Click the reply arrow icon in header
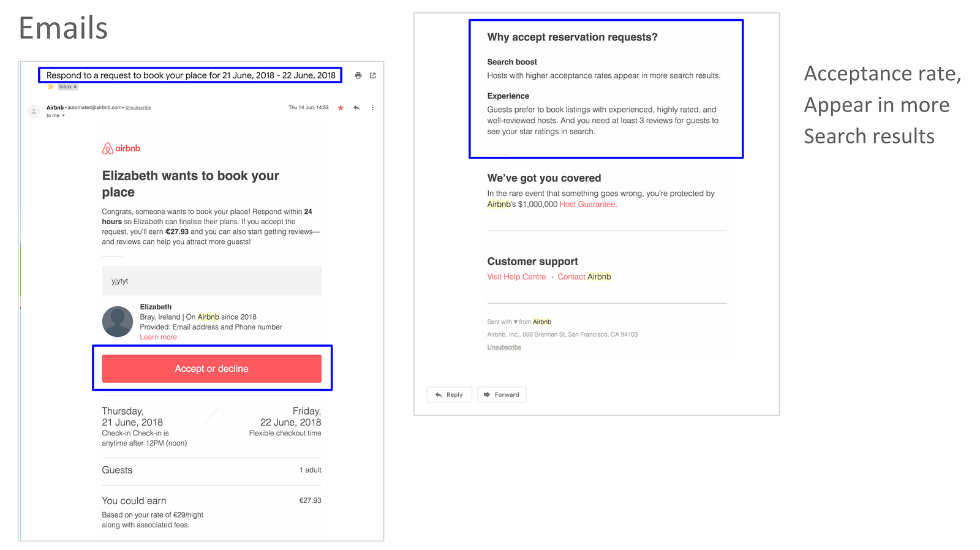The height and width of the screenshot is (550, 980). [356, 108]
